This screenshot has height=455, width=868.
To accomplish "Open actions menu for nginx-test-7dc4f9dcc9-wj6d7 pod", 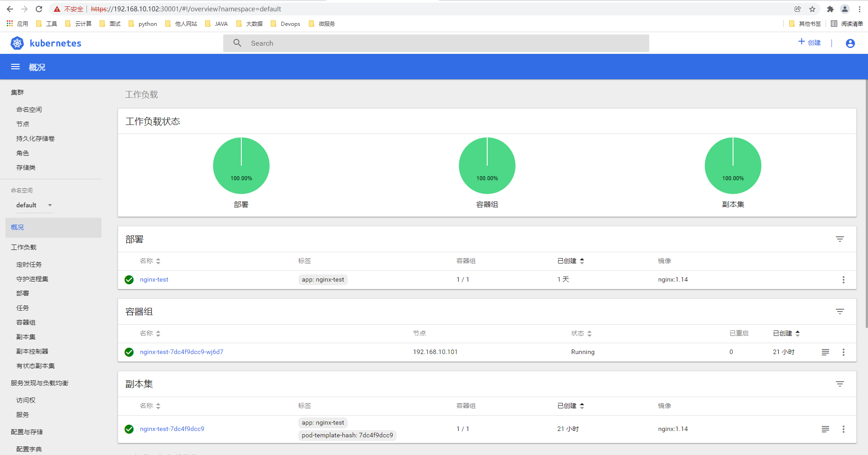I will 844,352.
